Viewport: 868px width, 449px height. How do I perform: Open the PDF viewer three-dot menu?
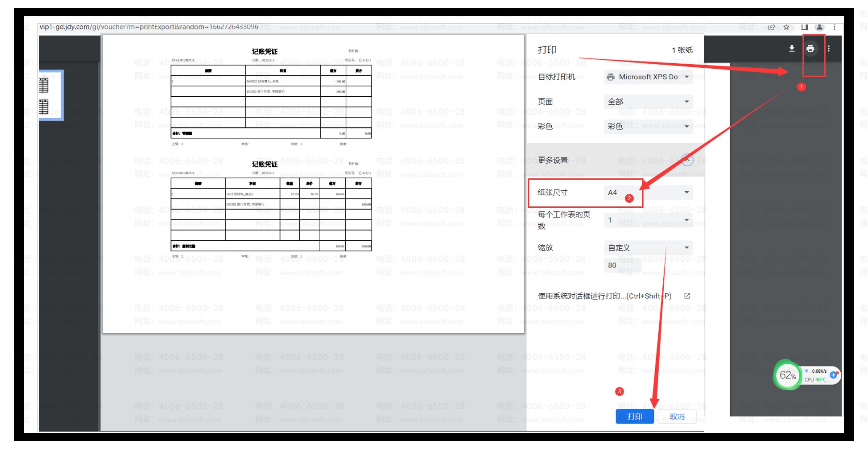click(x=828, y=49)
